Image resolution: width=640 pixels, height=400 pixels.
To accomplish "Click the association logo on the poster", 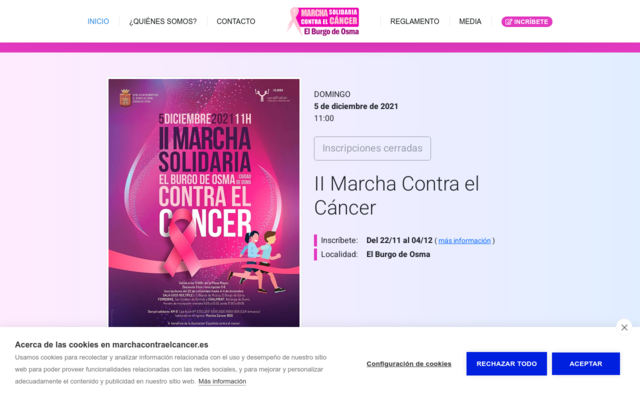I will pos(271,96).
